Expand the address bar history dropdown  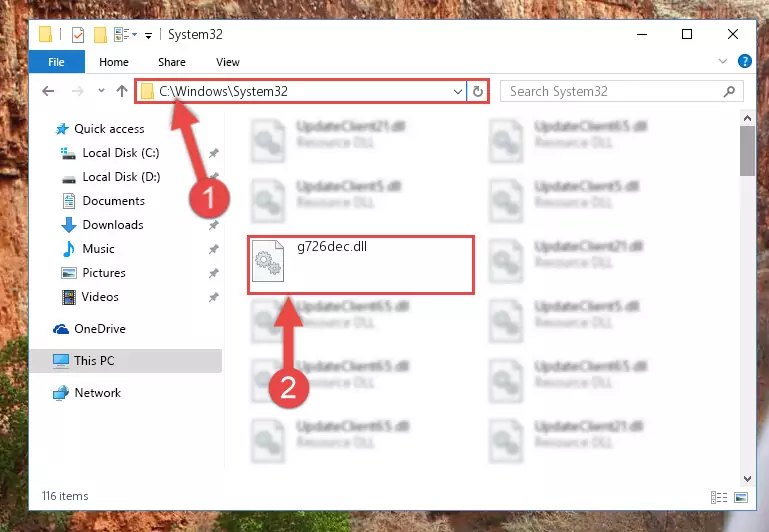(x=458, y=92)
